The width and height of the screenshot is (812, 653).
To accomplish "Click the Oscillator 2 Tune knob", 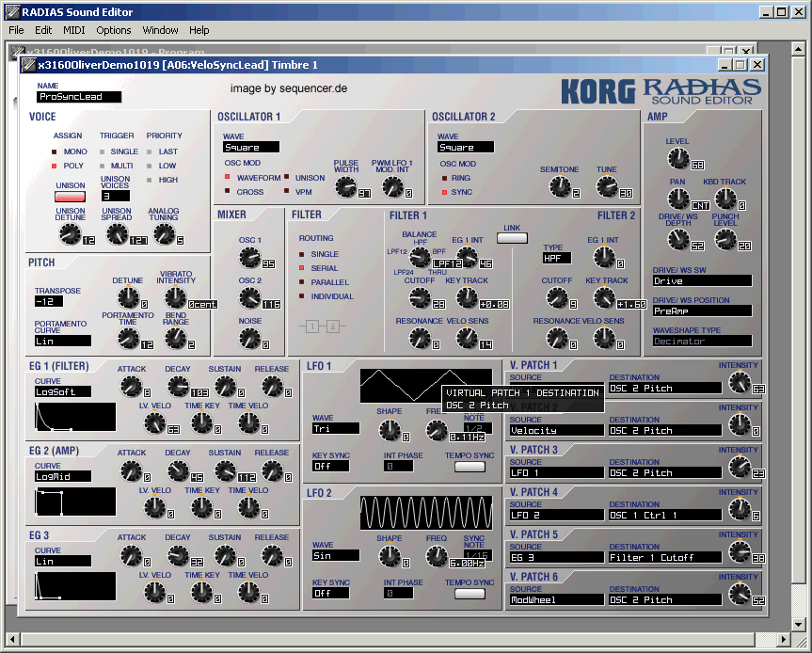I will 607,187.
